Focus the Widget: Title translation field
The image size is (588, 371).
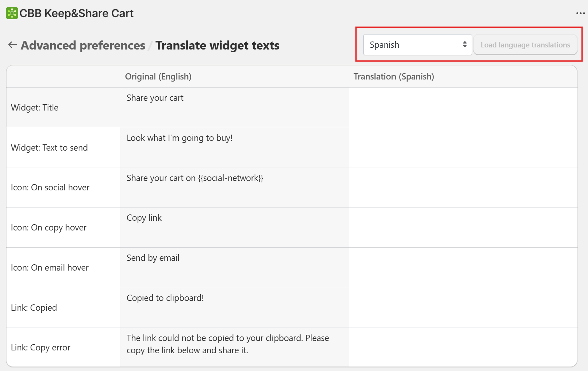click(463, 107)
